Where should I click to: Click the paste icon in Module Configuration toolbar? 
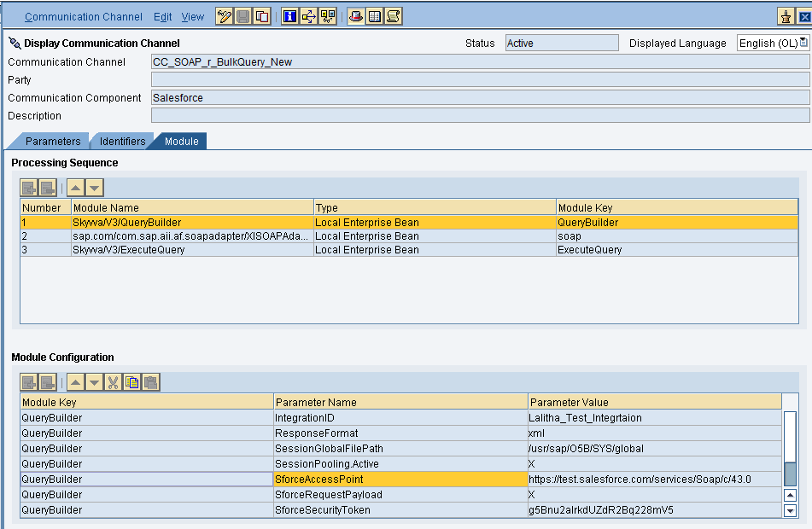coord(150,383)
